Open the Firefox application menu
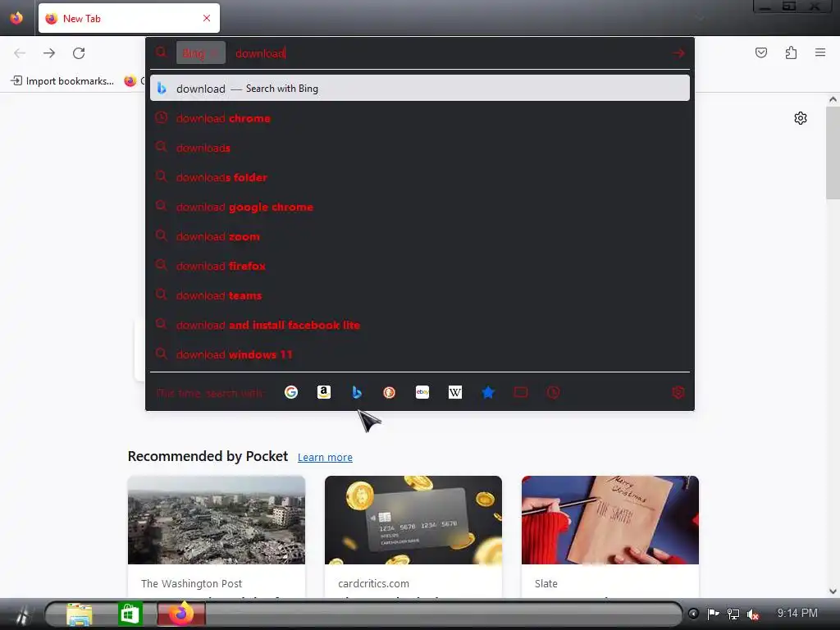 (820, 52)
